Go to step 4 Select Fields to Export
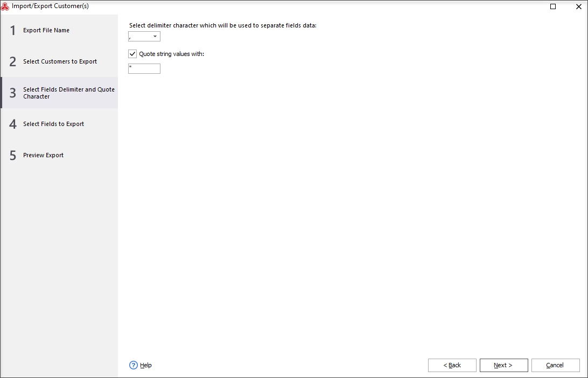 click(x=59, y=124)
